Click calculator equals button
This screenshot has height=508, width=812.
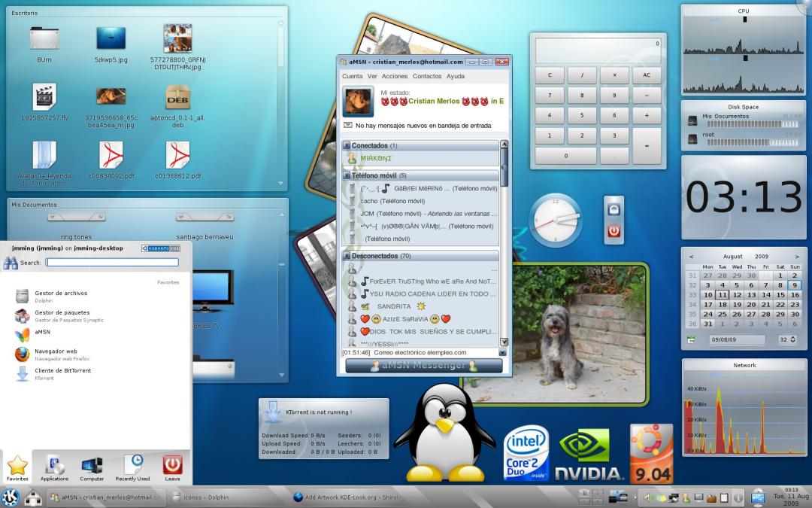click(x=647, y=146)
